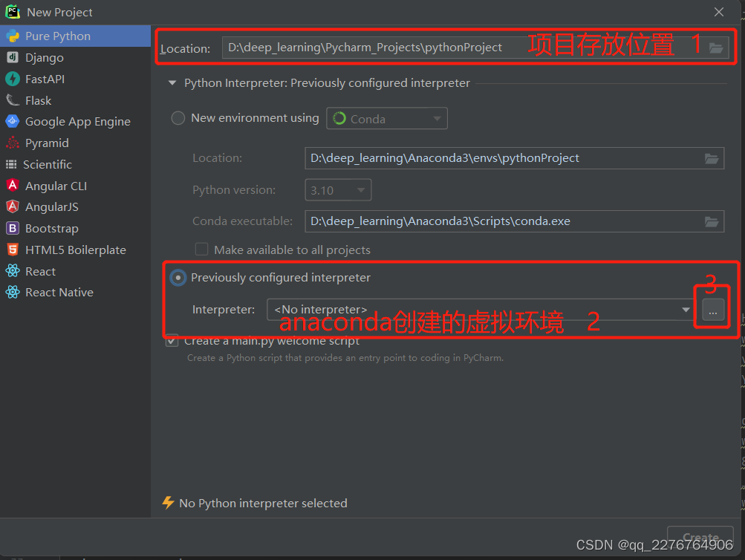Click the welcome script description text
Screen dimensions: 745x560
[345, 358]
